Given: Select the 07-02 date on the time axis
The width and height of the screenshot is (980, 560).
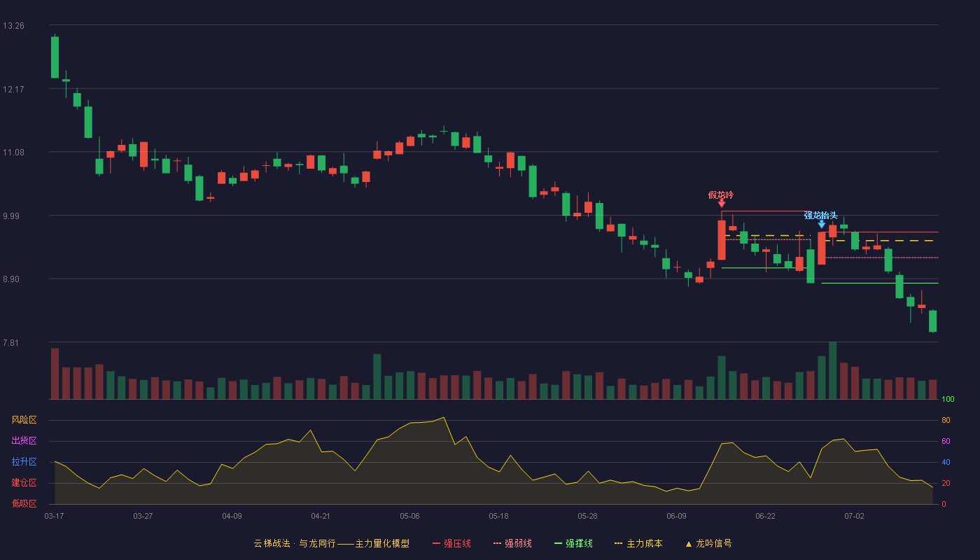Looking at the screenshot, I should pos(854,516).
